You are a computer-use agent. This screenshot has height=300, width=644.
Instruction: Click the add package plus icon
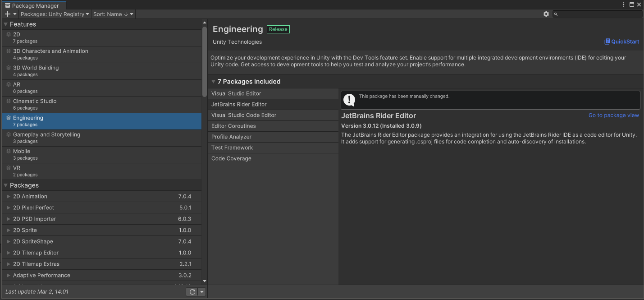7,14
